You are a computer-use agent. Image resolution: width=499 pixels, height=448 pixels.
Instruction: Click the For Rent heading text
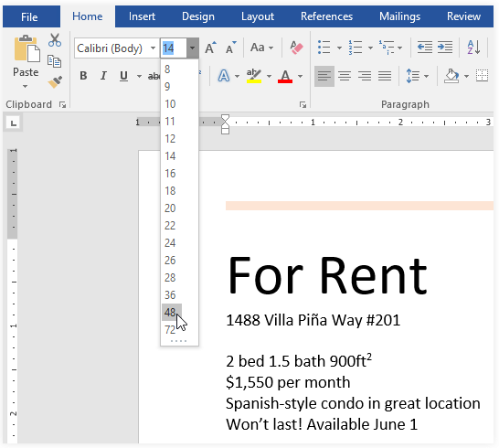coord(327,275)
